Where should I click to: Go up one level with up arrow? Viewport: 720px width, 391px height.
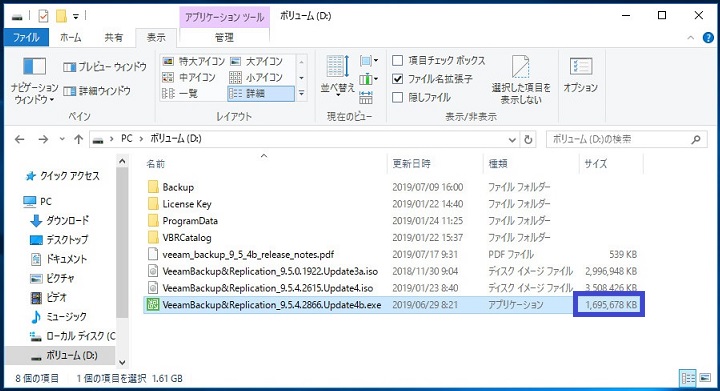point(79,139)
